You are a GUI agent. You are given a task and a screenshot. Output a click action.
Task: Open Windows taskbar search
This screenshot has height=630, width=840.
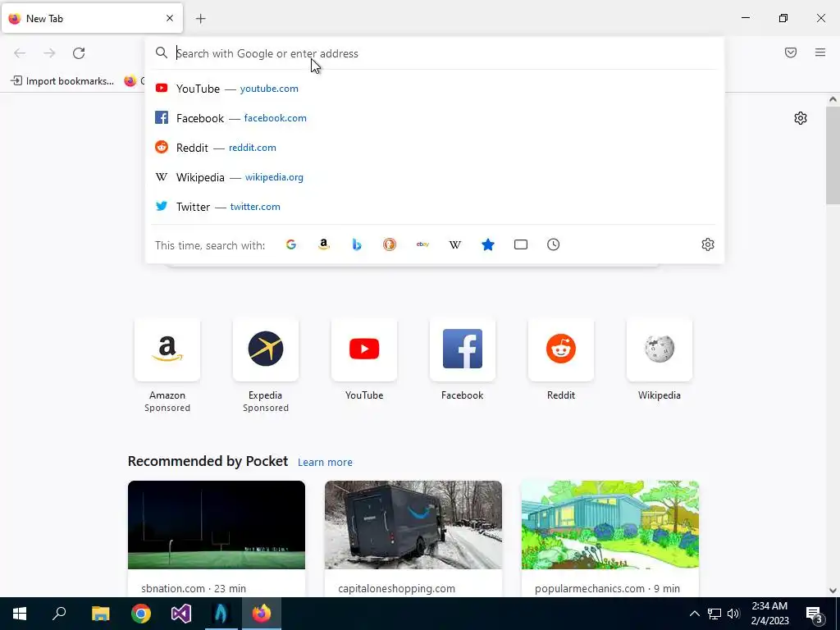pos(59,614)
